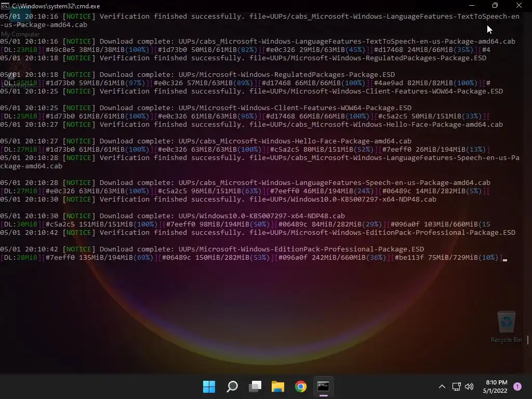
Task: Launch Google Chrome from taskbar
Action: click(301, 387)
